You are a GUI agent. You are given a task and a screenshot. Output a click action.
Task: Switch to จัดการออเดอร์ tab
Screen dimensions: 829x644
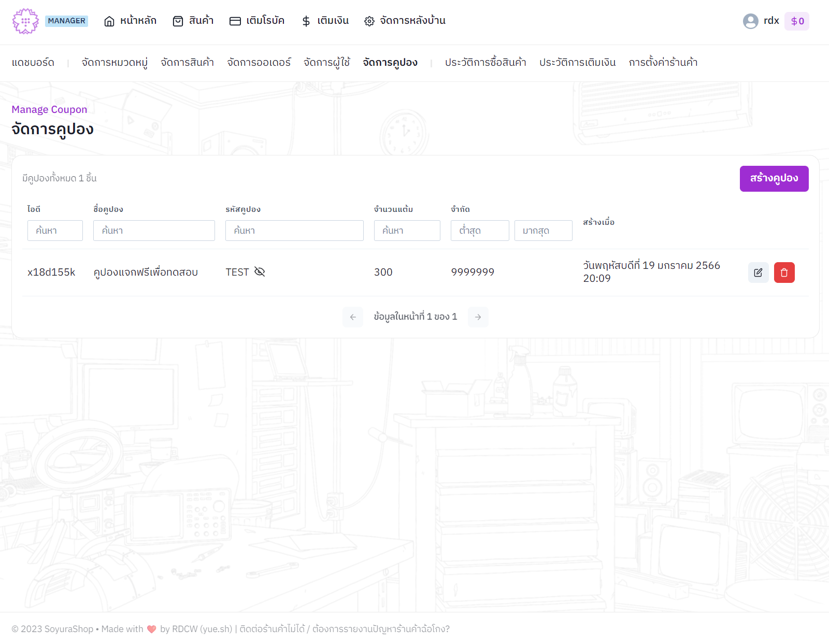pyautogui.click(x=259, y=63)
